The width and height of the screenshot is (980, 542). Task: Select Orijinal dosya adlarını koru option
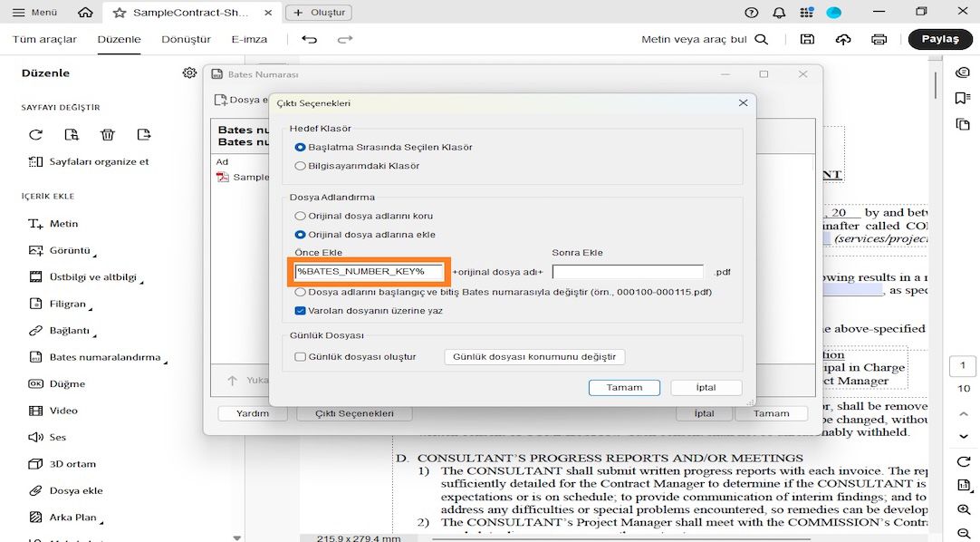[x=300, y=217]
